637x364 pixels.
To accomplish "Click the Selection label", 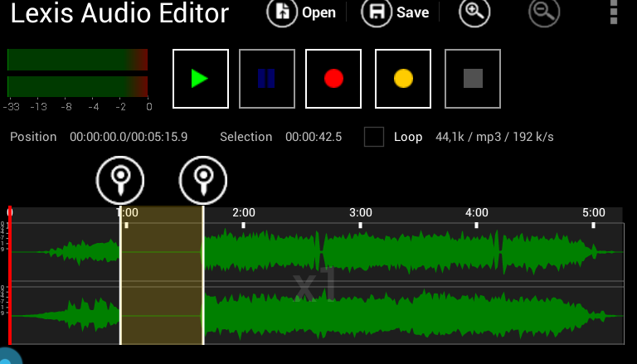I will (246, 137).
